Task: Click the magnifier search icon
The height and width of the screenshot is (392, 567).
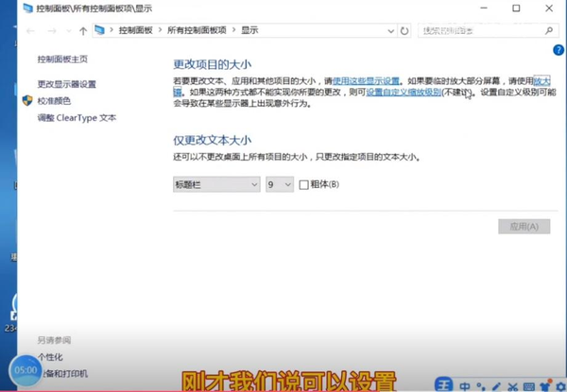Action: coord(549,31)
